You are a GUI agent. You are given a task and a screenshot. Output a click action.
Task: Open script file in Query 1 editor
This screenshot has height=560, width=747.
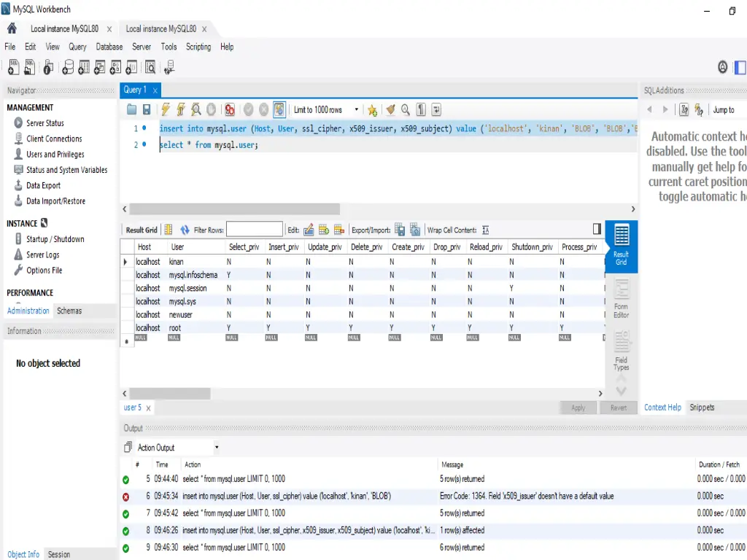(x=131, y=109)
